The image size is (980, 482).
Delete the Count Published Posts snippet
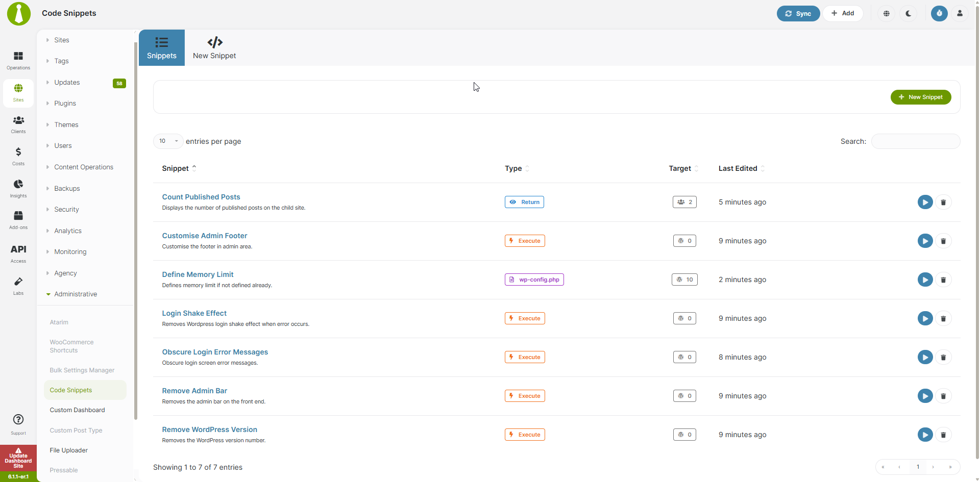[943, 202]
